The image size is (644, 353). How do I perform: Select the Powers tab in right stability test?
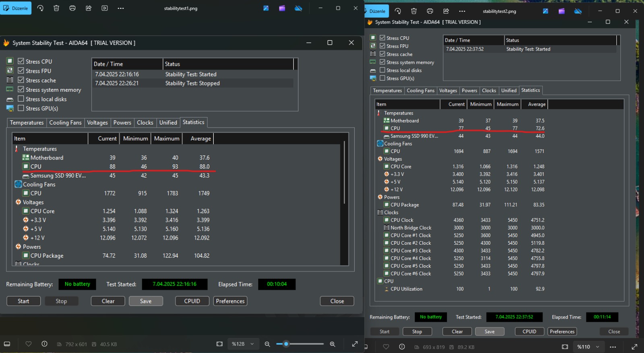469,91
